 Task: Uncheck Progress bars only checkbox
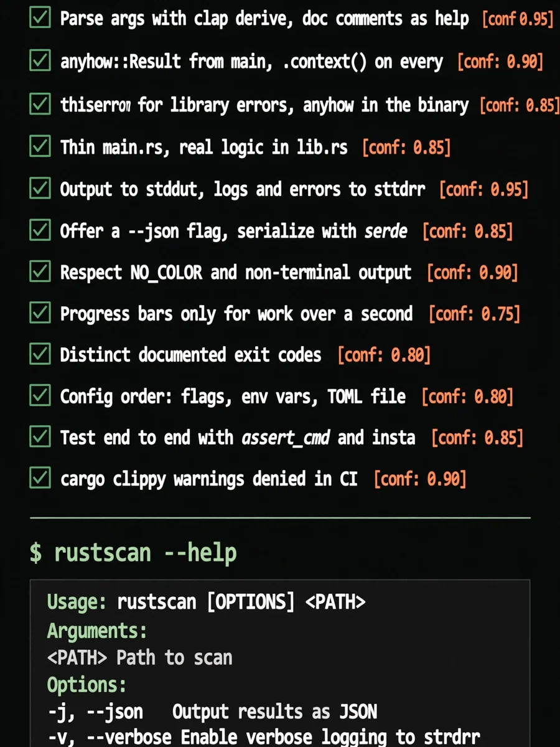coord(40,313)
